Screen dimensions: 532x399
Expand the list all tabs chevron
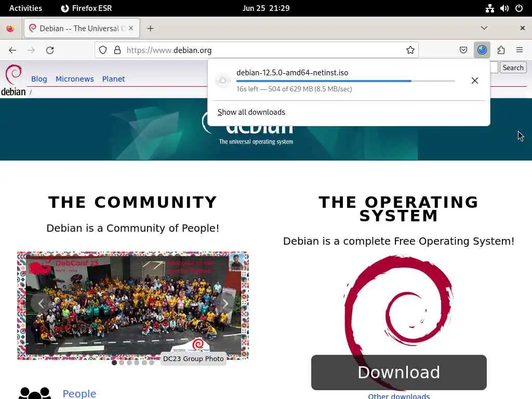click(x=484, y=28)
